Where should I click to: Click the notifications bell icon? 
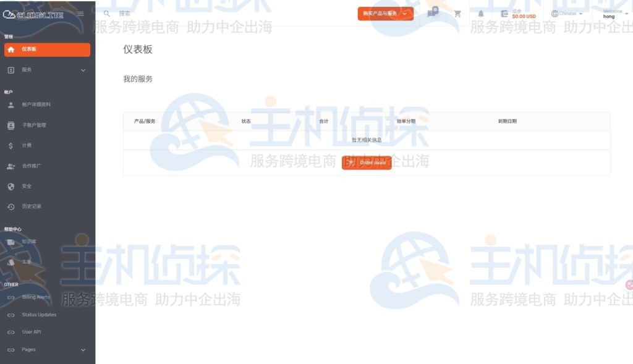(x=480, y=13)
